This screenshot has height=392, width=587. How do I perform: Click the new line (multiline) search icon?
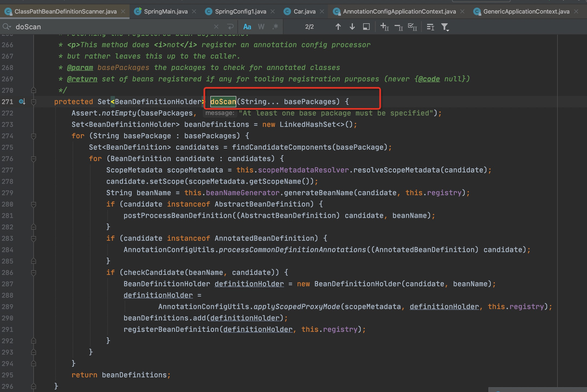pyautogui.click(x=230, y=27)
